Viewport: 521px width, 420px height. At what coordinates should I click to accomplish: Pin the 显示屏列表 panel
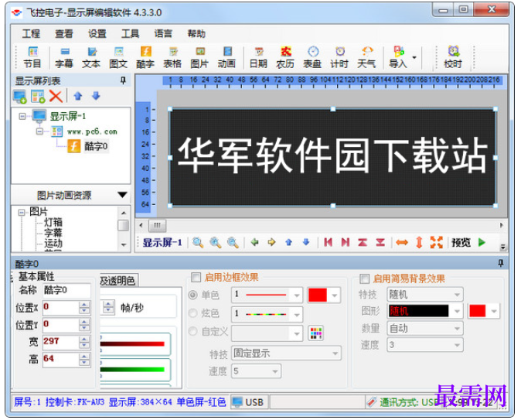tap(123, 80)
